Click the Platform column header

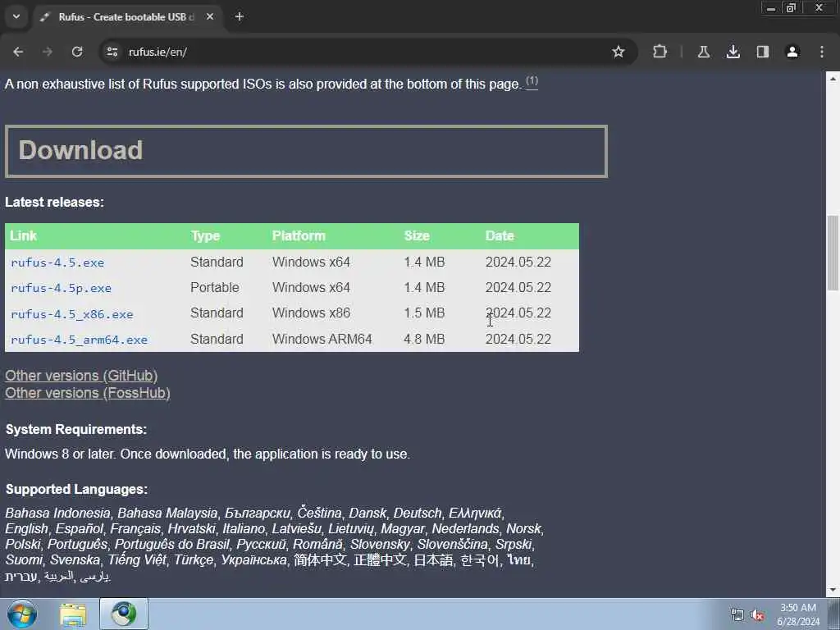(299, 235)
